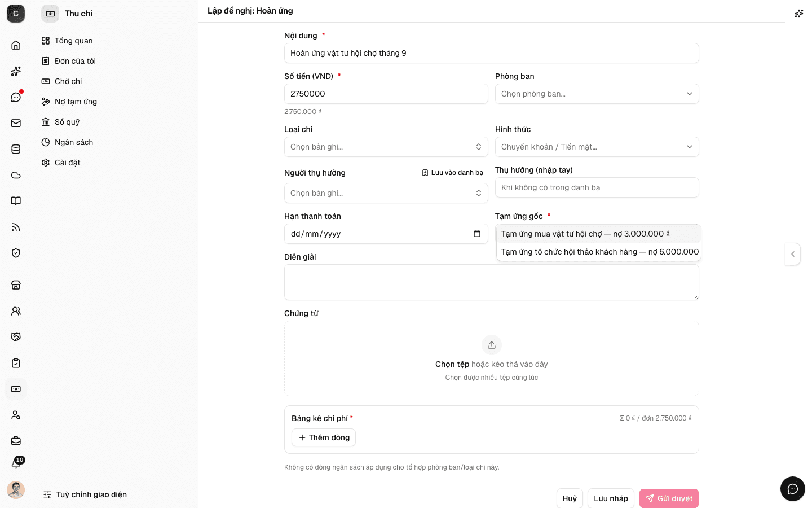Open the calendar picker for Hạn thanh toán
Image resolution: width=812 pixels, height=508 pixels.
pos(477,234)
